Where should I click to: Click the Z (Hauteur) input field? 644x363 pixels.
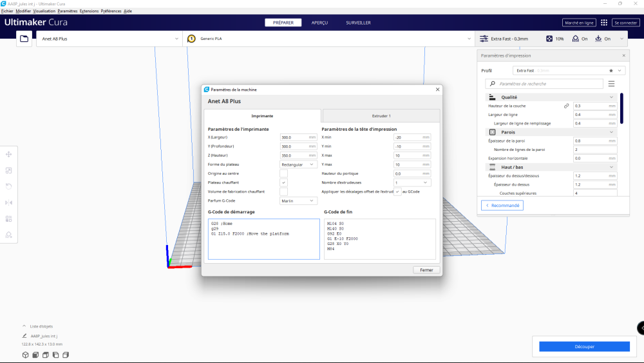[x=298, y=155]
